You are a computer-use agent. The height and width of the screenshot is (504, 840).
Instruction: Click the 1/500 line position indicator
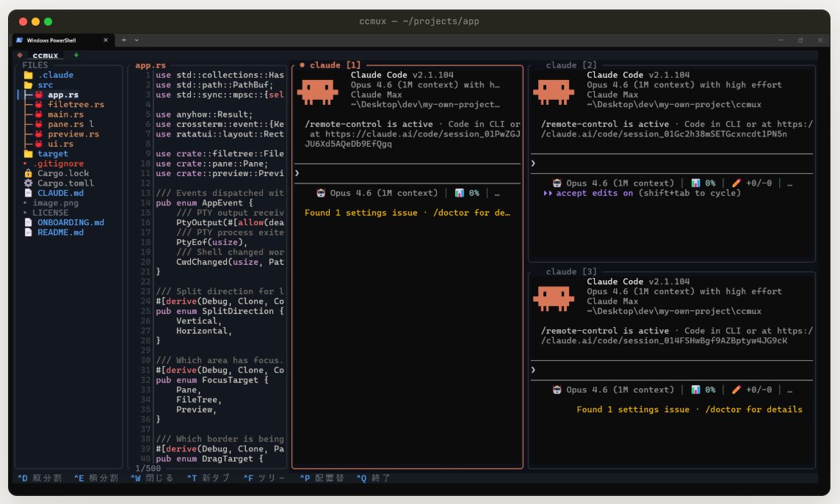pyautogui.click(x=148, y=468)
